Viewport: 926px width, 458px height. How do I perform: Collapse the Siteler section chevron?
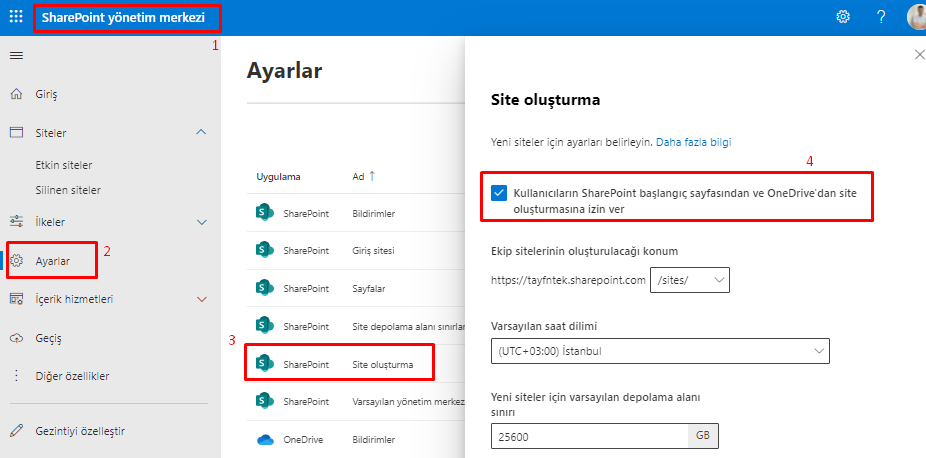pos(201,132)
